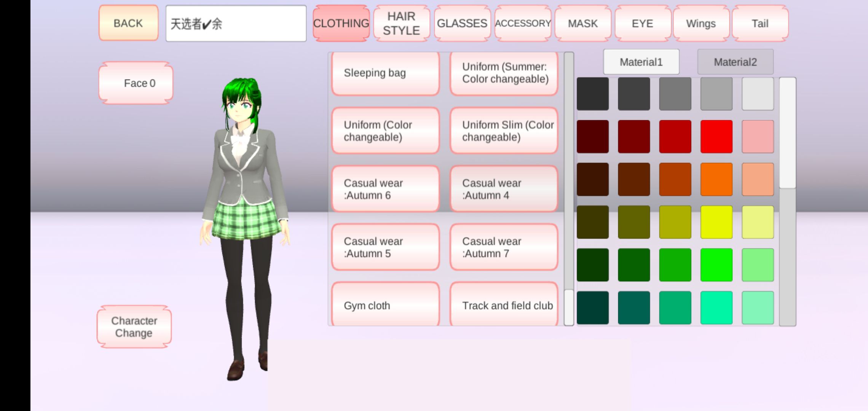This screenshot has width=868, height=411.
Task: Select the Wings category tab
Action: [x=701, y=23]
